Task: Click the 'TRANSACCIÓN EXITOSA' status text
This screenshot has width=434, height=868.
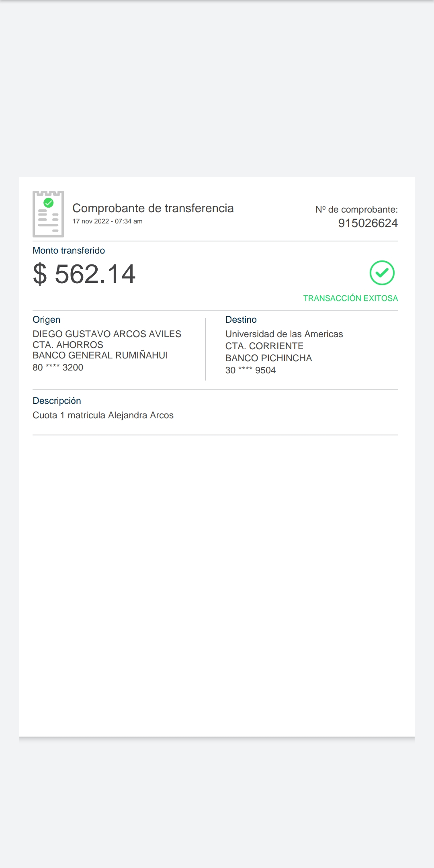Action: [x=350, y=298]
